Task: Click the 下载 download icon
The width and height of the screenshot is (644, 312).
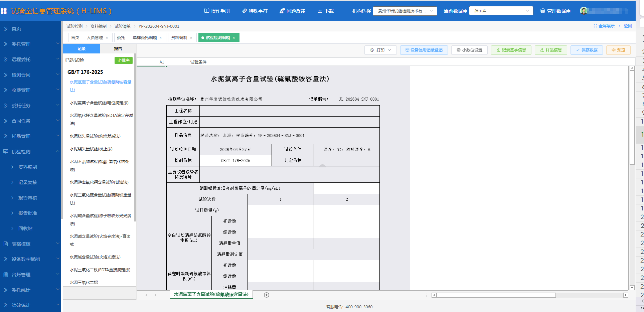Action: click(320, 11)
